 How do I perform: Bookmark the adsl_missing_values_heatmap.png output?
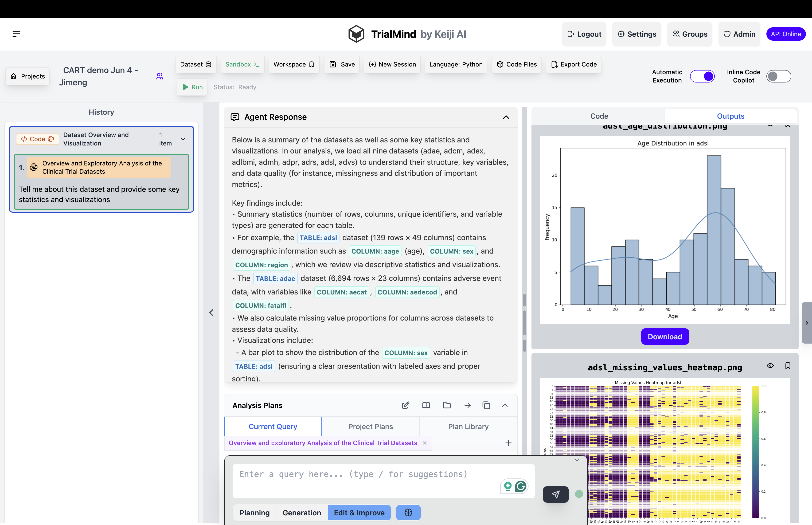coord(788,366)
